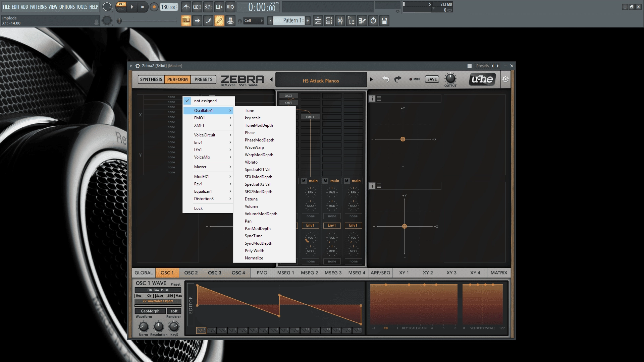This screenshot has width=644, height=362.
Task: Expand the Master submenu
Action: [208, 167]
